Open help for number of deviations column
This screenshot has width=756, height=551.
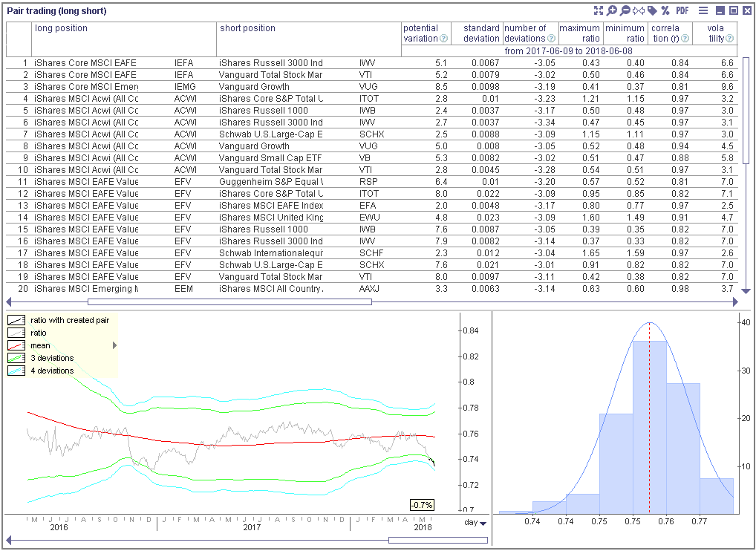point(551,39)
